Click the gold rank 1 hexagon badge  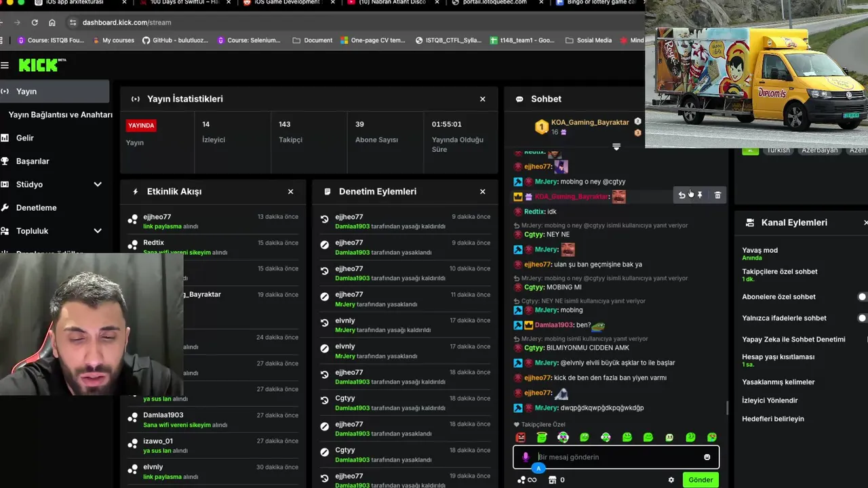541,127
